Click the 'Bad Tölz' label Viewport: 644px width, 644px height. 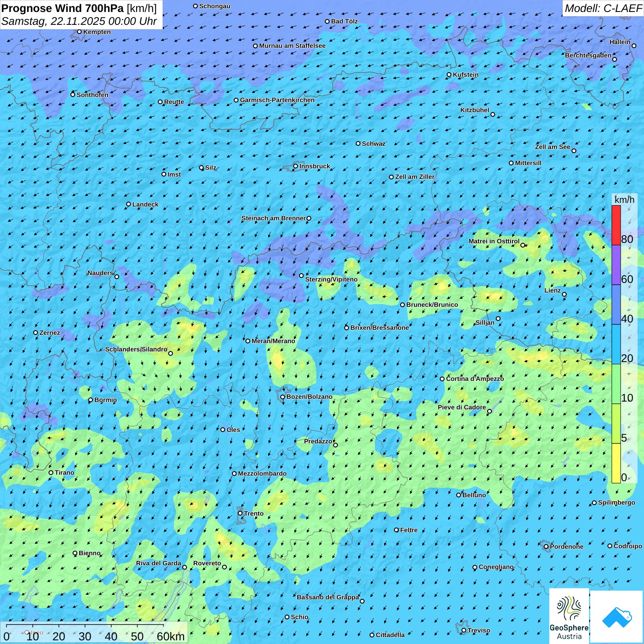[344, 21]
